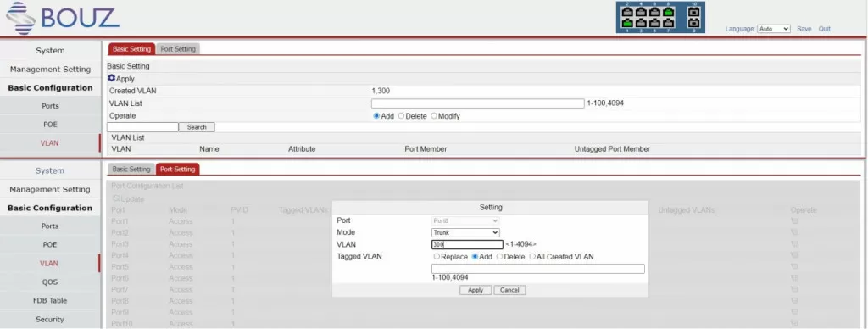
Task: Select port 2 in the switch panel graphic
Action: [x=627, y=12]
